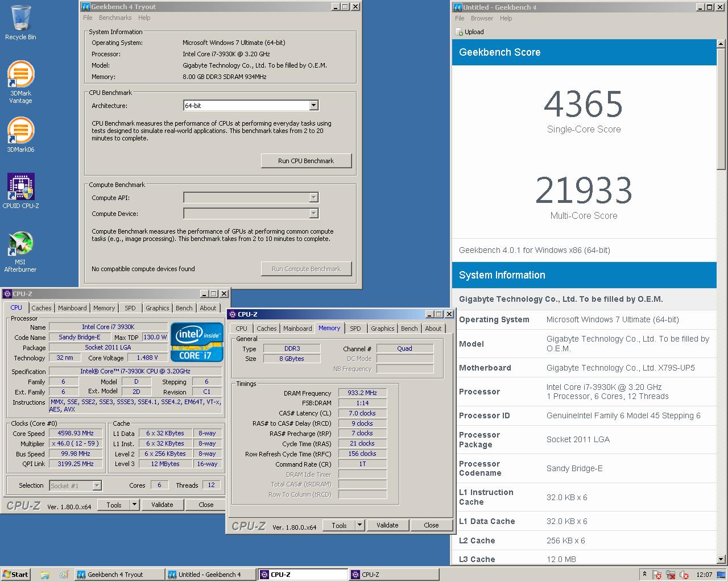728x582 pixels.
Task: Open MSI Afterburner desktop shortcut
Action: (x=20, y=251)
